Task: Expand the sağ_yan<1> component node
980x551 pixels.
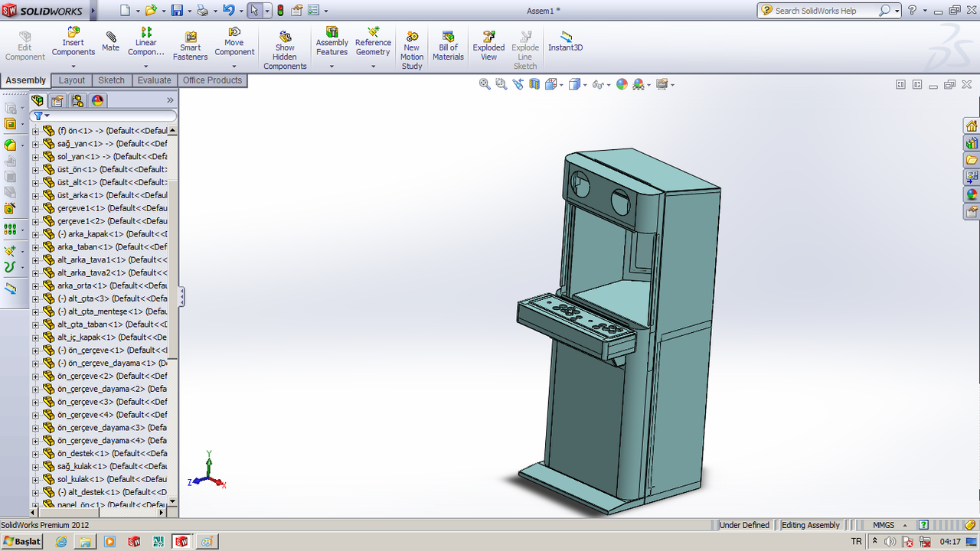Action: pyautogui.click(x=35, y=144)
